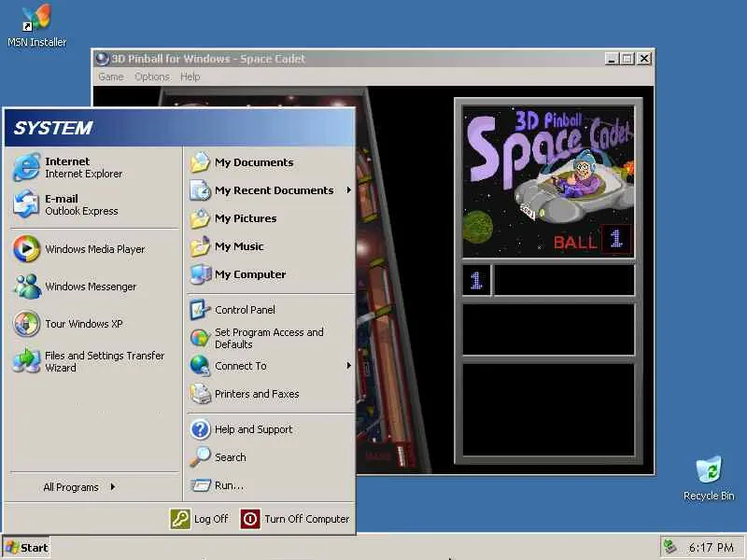747x560 pixels.
Task: Click the 'Control Panel' label text
Action: click(245, 310)
